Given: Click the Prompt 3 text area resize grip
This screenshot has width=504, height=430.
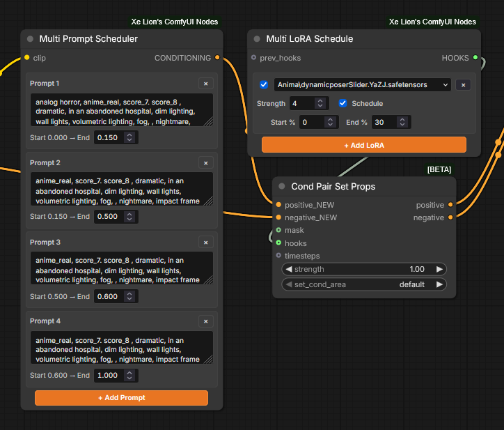Looking at the screenshot, I should tap(209, 280).
